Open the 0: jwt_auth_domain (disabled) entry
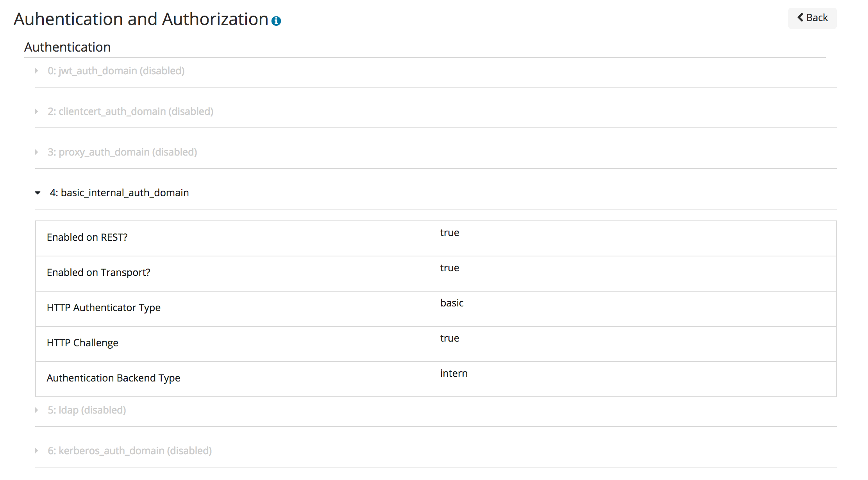The width and height of the screenshot is (868, 480). (x=116, y=71)
